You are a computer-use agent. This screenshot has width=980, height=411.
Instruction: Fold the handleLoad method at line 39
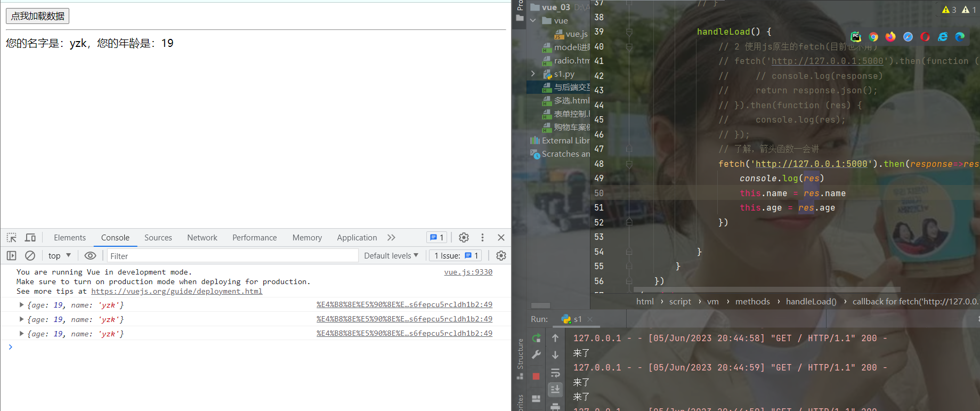(629, 32)
